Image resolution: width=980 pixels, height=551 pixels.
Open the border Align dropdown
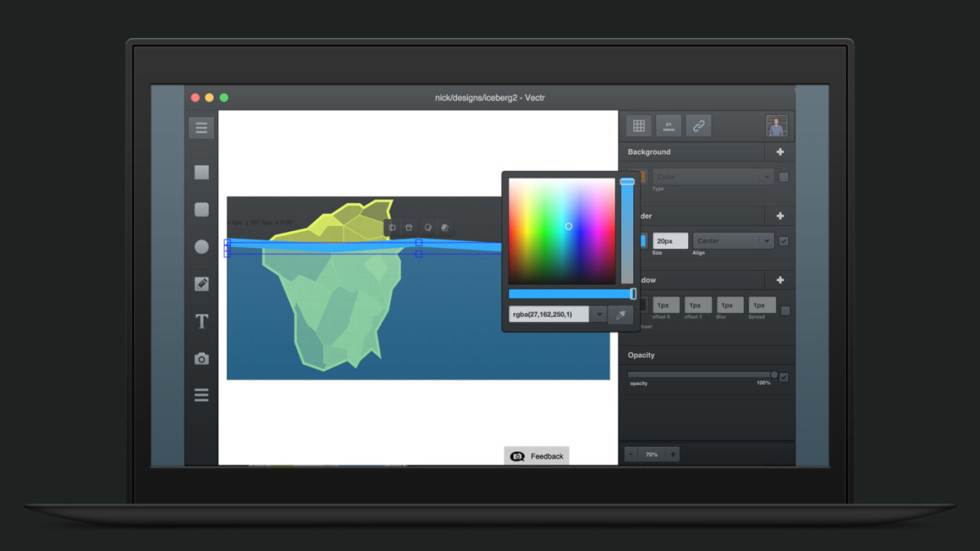tap(733, 241)
